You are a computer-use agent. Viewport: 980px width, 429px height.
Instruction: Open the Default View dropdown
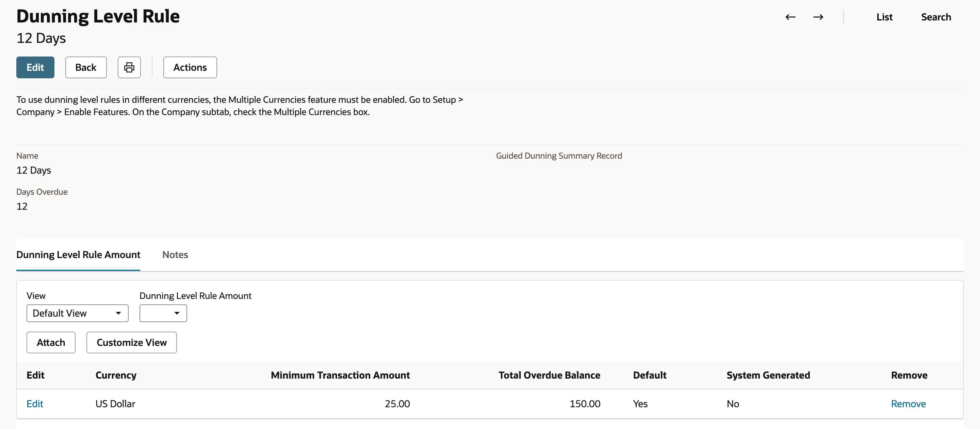pos(78,313)
